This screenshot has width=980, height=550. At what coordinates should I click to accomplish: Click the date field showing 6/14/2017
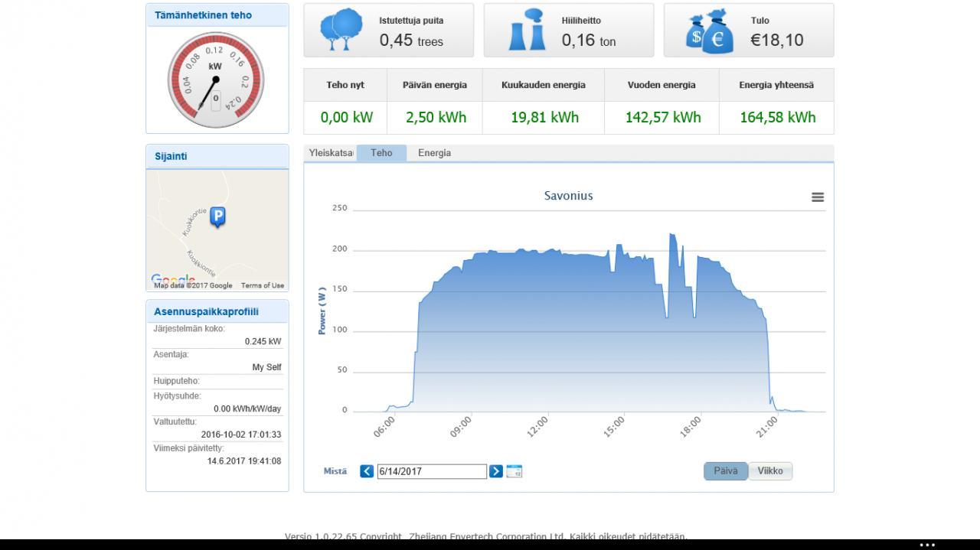[432, 471]
